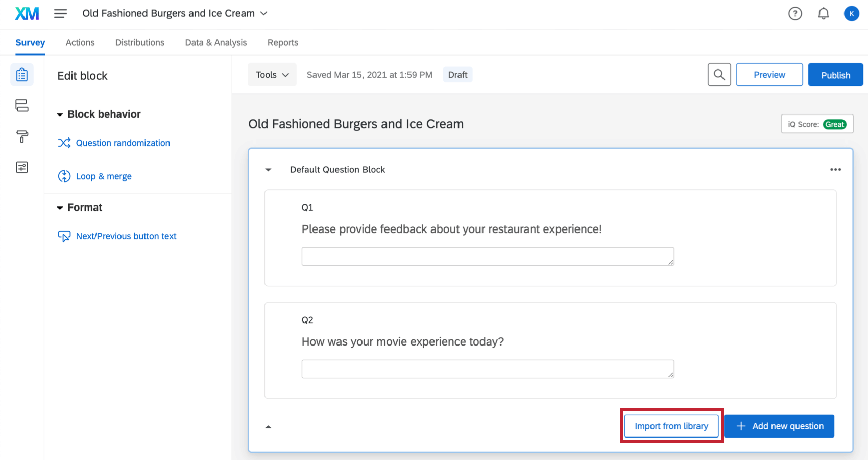Open the Question randomization setting

click(x=123, y=143)
